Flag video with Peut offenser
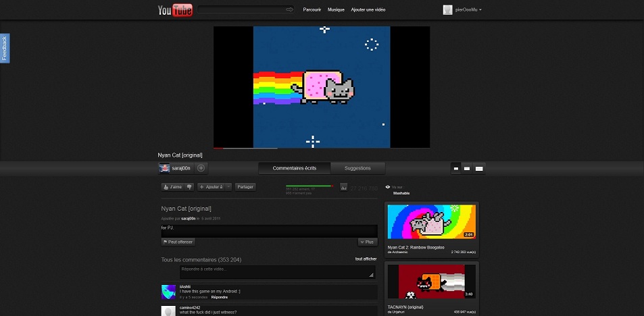 [x=178, y=242]
